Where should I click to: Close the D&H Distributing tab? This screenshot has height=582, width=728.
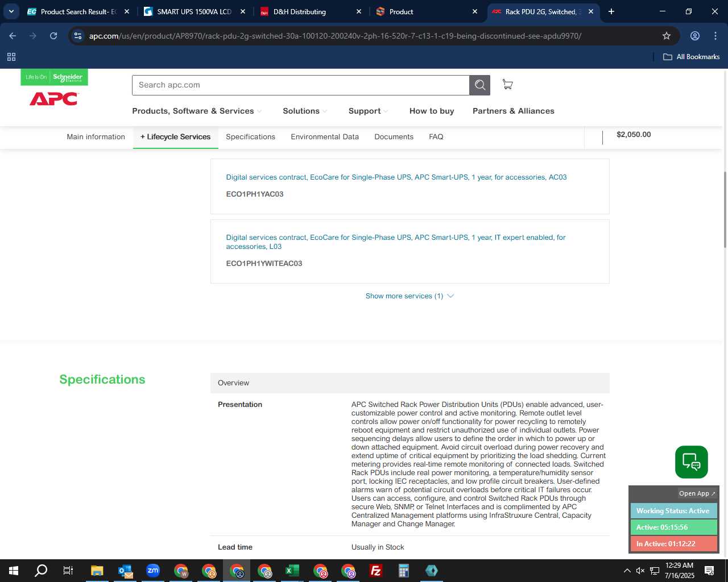[x=359, y=11]
